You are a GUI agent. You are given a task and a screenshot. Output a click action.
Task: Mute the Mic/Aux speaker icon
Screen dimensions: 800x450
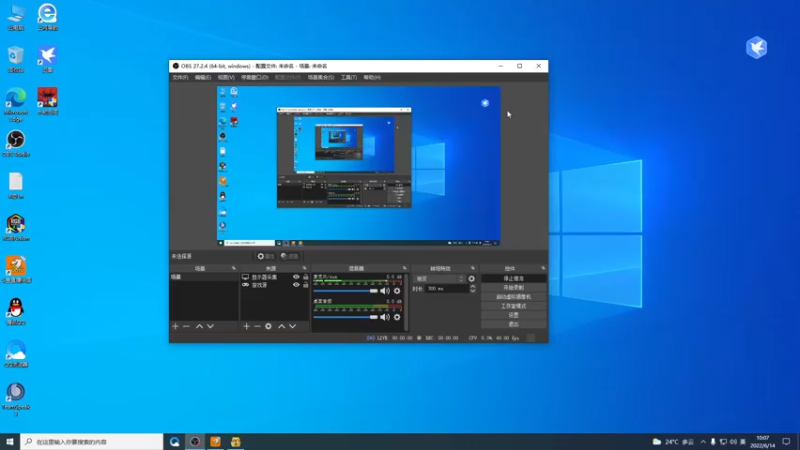click(x=385, y=291)
